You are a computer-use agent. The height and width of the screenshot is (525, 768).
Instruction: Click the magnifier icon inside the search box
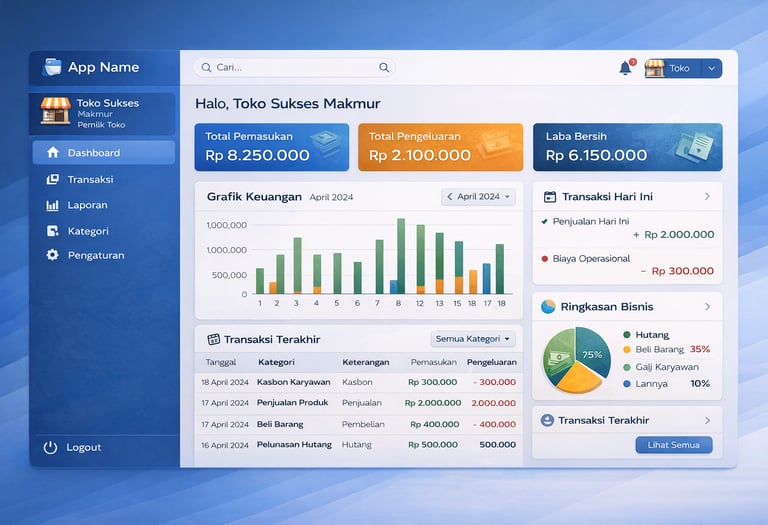tap(384, 68)
